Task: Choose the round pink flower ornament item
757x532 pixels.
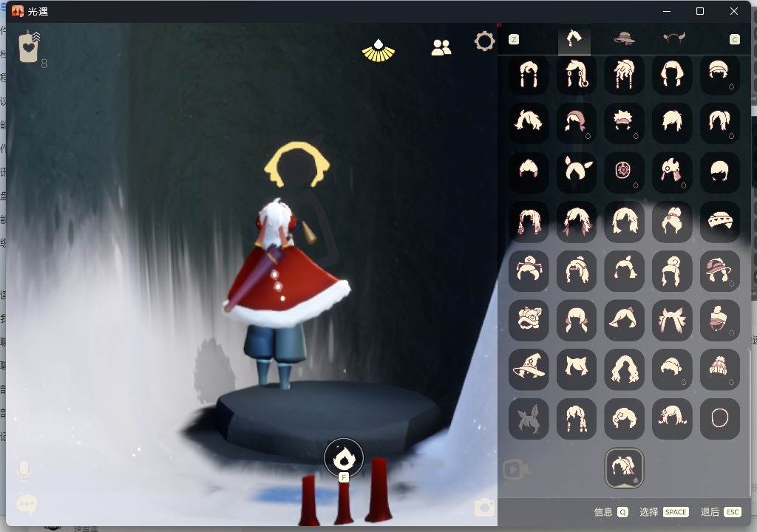Action: [x=624, y=172]
